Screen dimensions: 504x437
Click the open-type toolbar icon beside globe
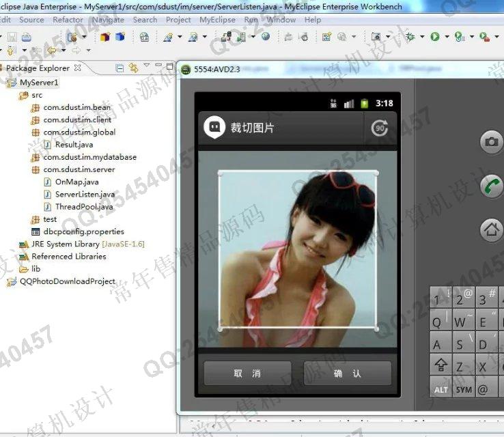[288, 37]
